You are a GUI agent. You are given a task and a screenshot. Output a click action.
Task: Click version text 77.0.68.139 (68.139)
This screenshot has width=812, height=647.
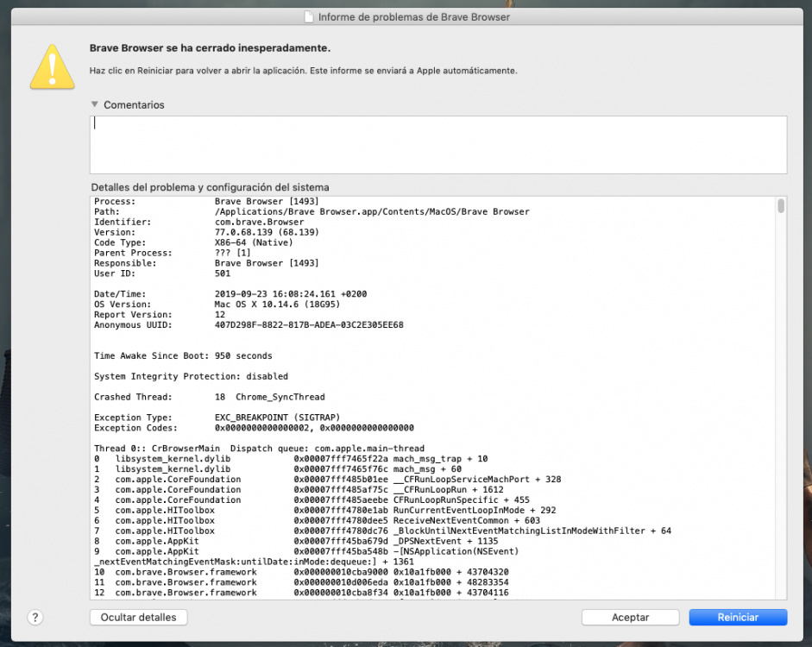tap(267, 232)
